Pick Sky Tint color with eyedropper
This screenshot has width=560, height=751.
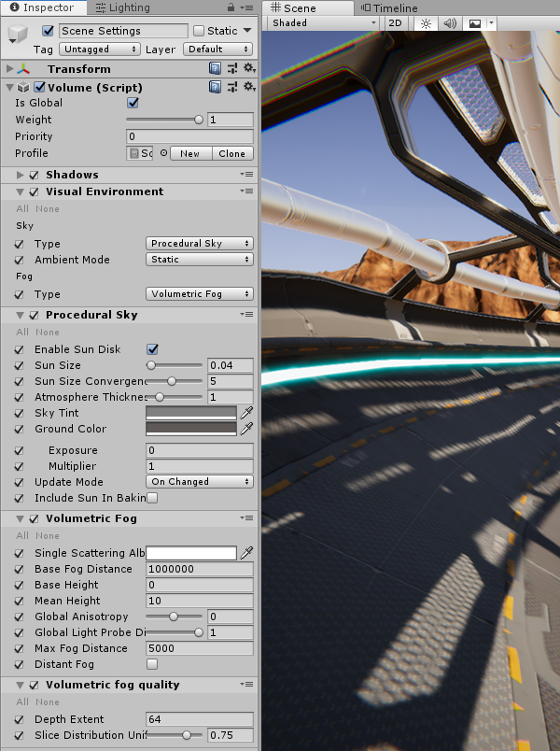246,413
